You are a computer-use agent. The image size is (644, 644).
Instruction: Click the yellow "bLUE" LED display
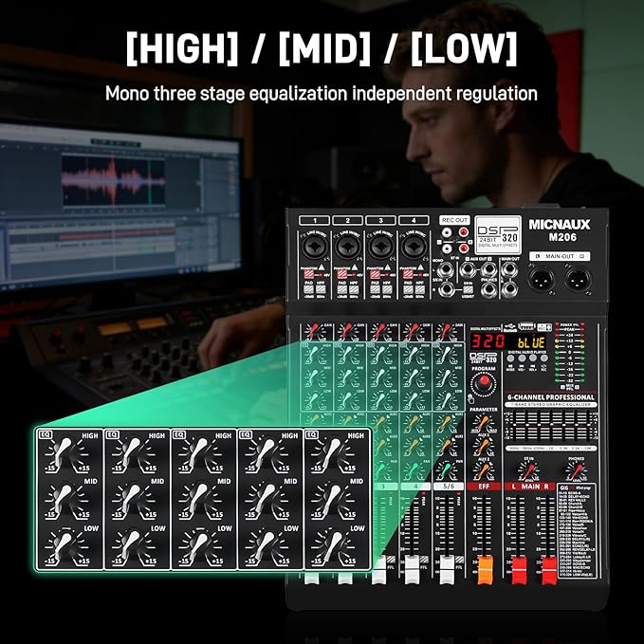(531, 342)
